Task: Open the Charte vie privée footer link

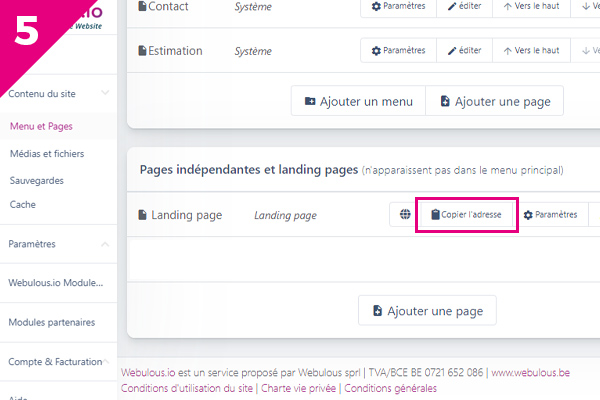Action: click(299, 388)
